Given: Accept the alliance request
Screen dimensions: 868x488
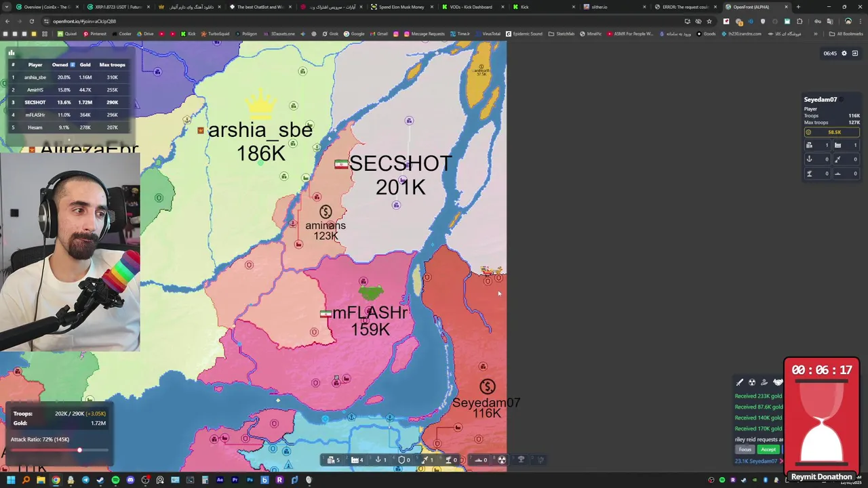Looking at the screenshot, I should [768, 449].
